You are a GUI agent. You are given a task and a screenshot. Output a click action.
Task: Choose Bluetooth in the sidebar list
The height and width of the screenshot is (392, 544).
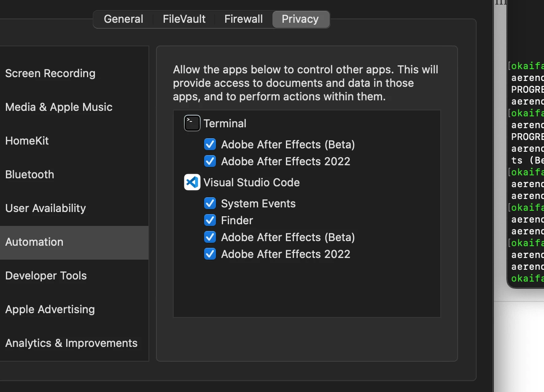coord(30,175)
